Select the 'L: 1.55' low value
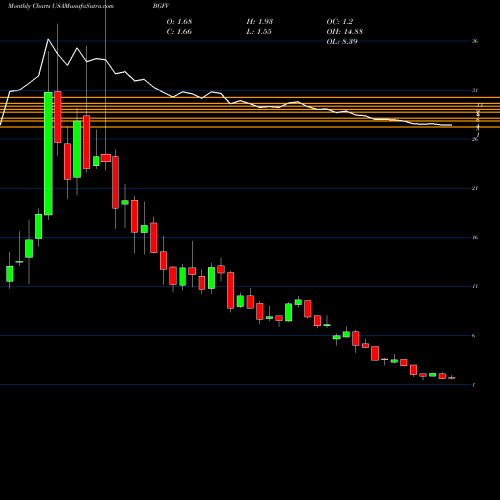This screenshot has height=500, width=500. (259, 32)
